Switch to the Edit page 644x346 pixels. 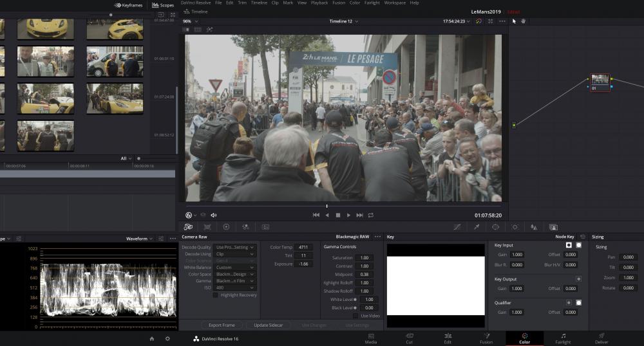[x=448, y=339]
